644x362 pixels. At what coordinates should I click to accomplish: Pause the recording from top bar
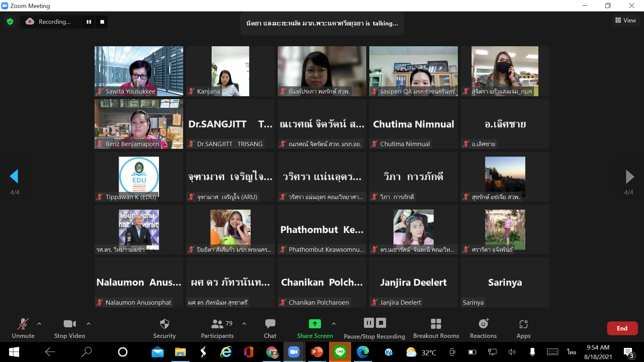coord(89,22)
